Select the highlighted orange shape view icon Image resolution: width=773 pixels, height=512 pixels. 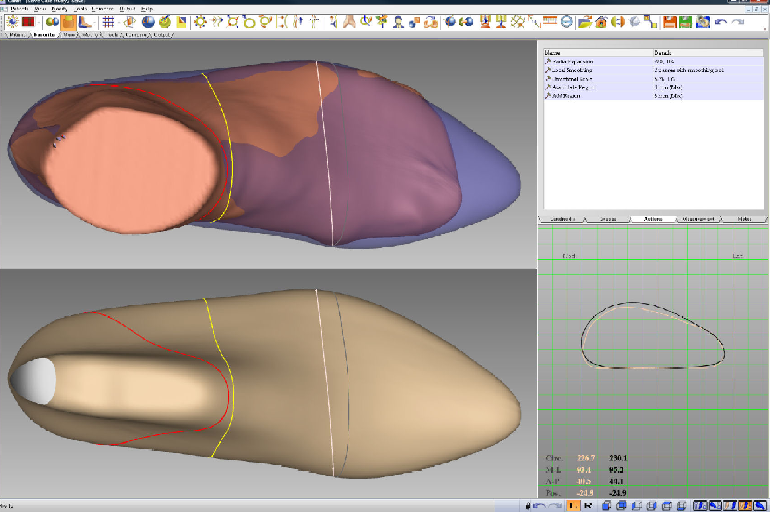tap(68, 21)
